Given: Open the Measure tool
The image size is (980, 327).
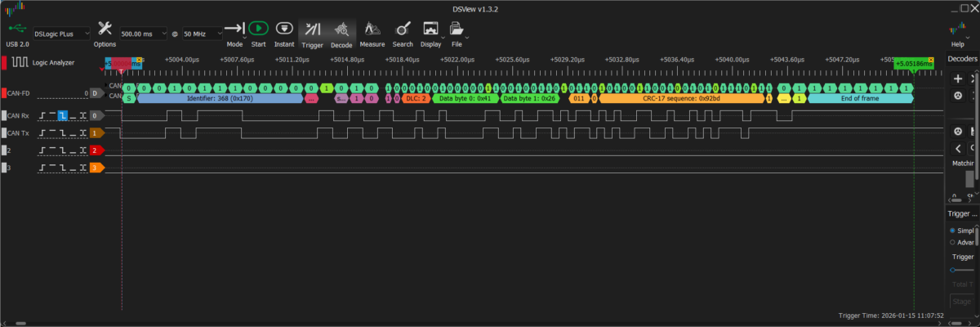Looking at the screenshot, I should (372, 33).
